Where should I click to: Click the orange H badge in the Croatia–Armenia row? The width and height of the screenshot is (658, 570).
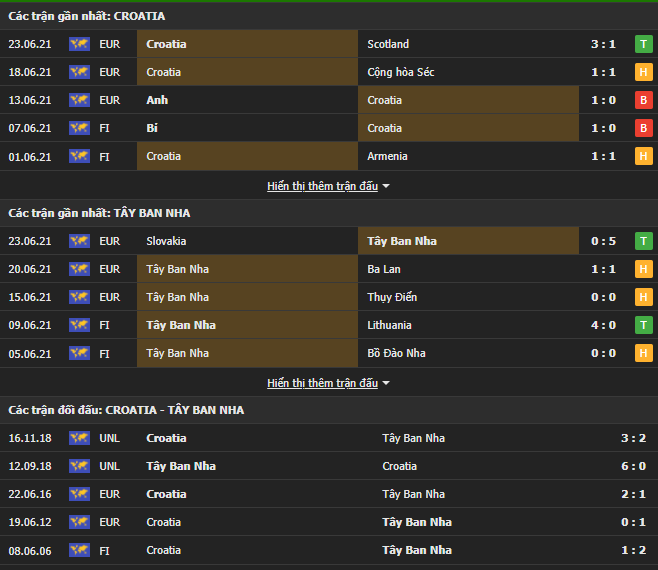pyautogui.click(x=643, y=156)
